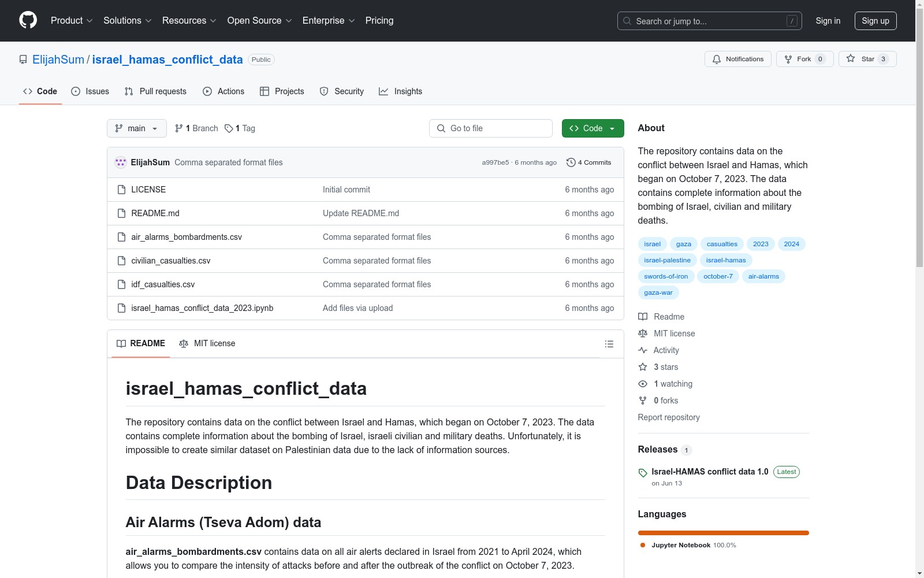
Task: Switch to the Pull requests tab
Action: 155,91
